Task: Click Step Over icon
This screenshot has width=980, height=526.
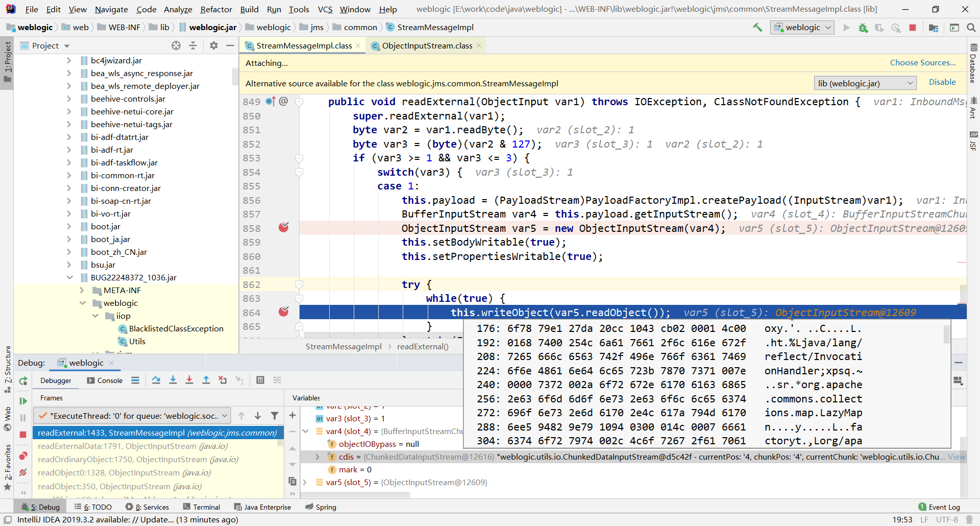Action: coord(156,380)
